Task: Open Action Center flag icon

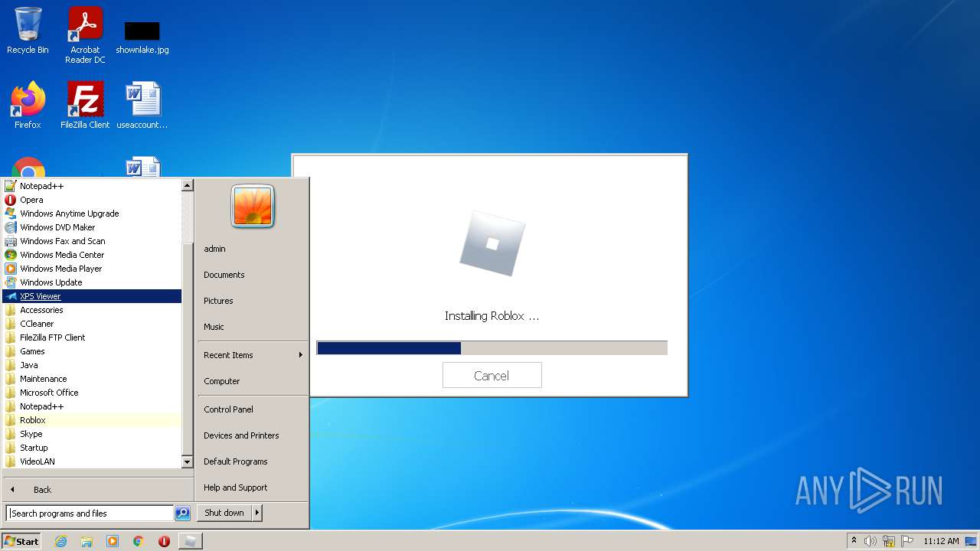Action: 907,541
